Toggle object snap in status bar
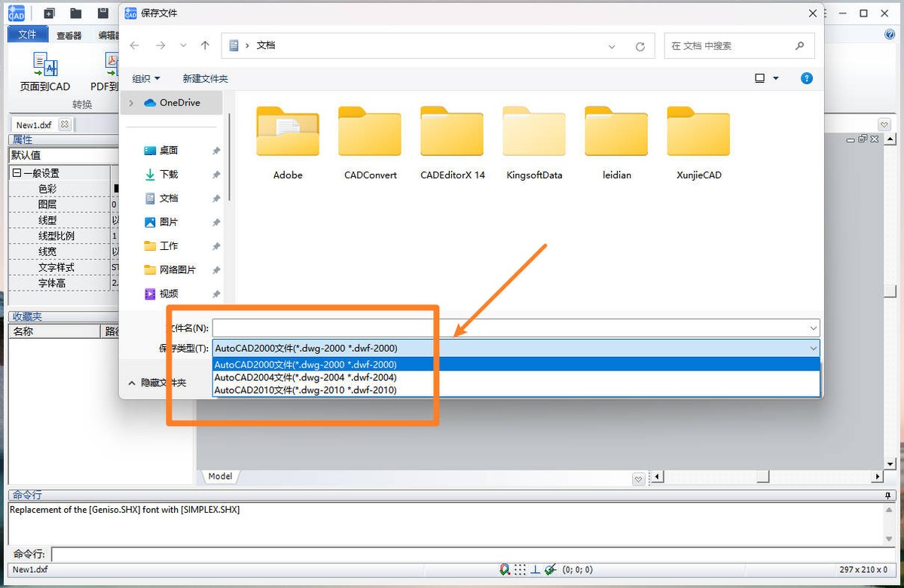This screenshot has width=904, height=588. (504, 570)
